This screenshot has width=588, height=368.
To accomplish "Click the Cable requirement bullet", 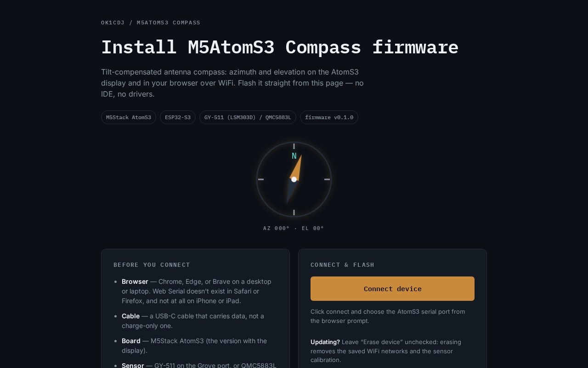I will pos(199,321).
